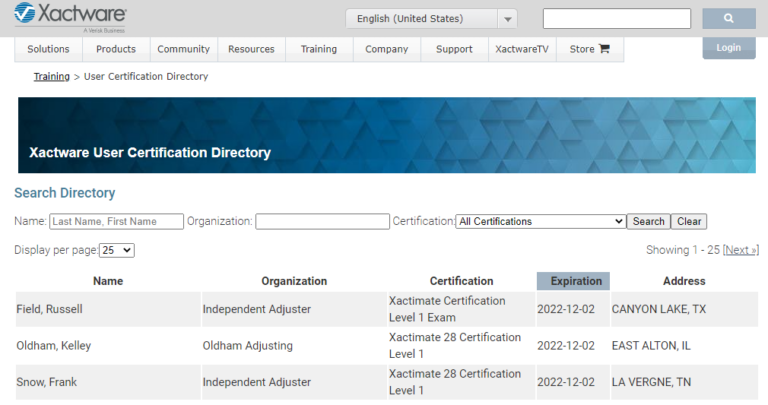Open the language dropdown arrow
The image size is (768, 405).
pyautogui.click(x=508, y=19)
